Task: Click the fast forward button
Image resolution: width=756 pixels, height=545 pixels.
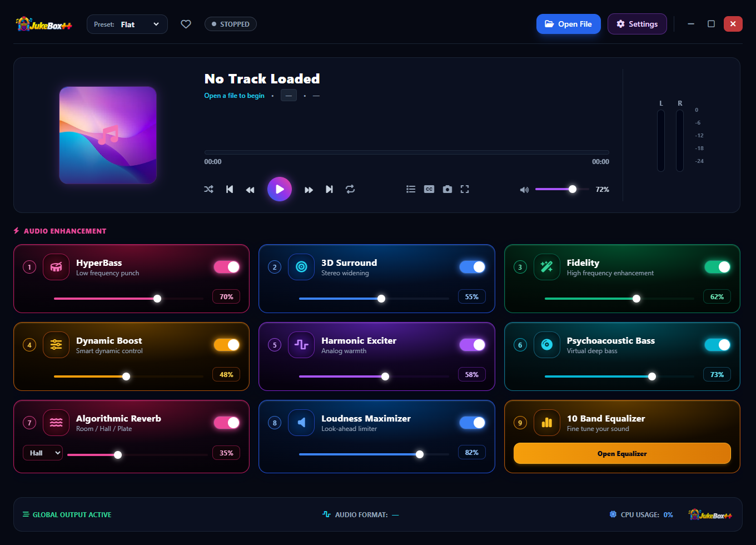Action: pyautogui.click(x=309, y=190)
